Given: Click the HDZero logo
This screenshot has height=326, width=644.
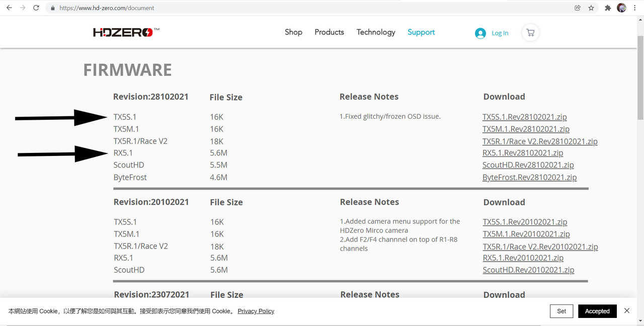Looking at the screenshot, I should (126, 32).
